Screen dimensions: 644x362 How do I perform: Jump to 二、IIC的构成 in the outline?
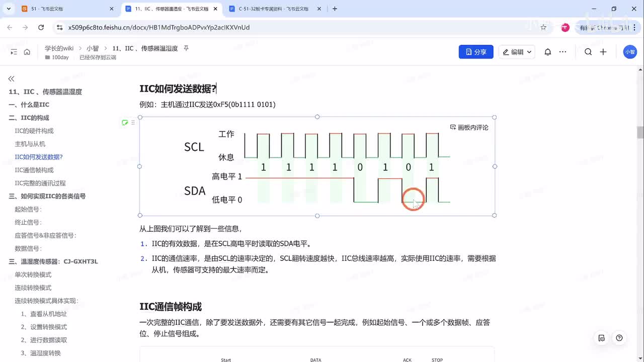[x=29, y=118]
